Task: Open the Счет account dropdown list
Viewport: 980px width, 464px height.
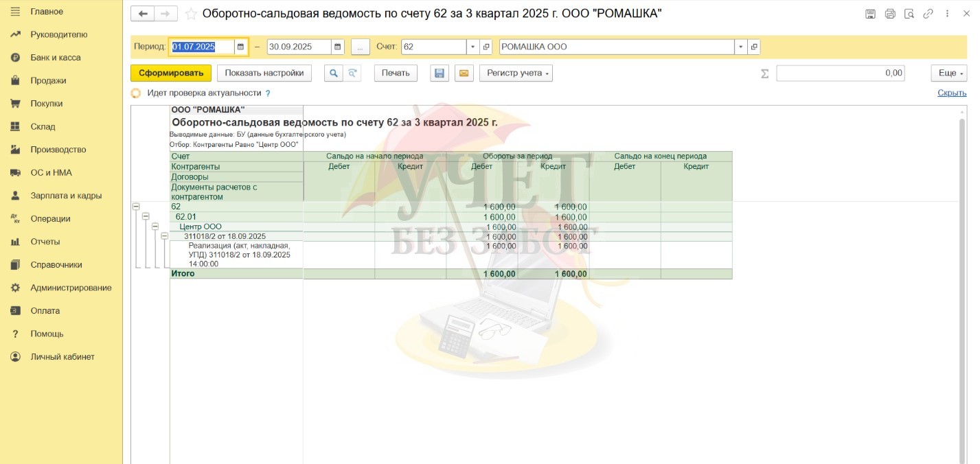Action: (472, 47)
